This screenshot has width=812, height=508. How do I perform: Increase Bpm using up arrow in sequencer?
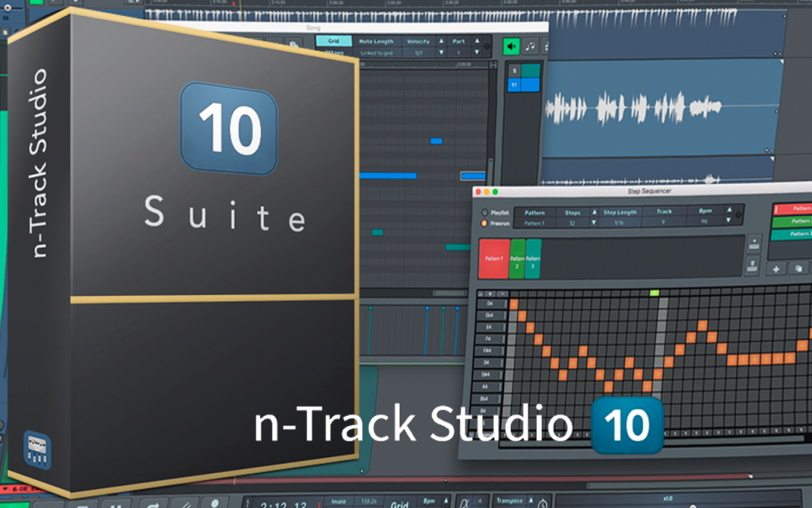730,210
